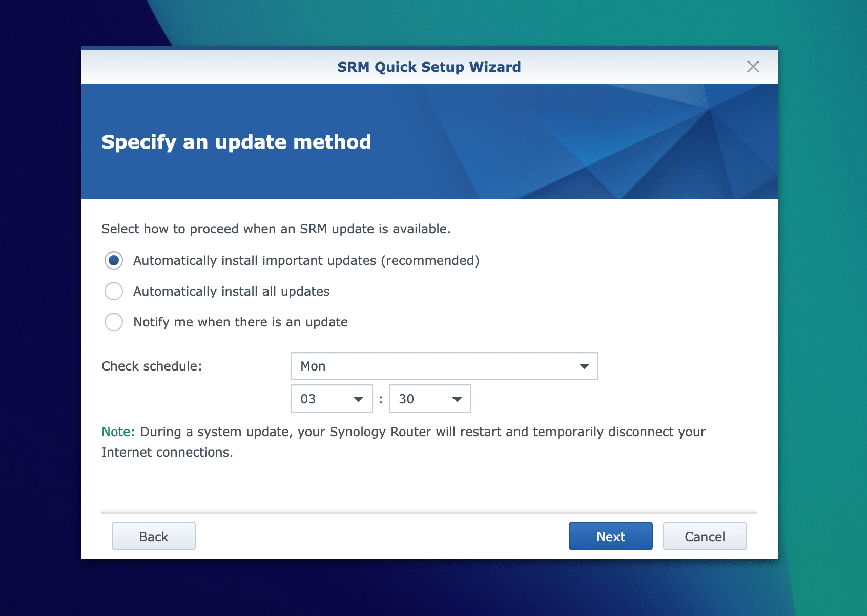Click the arrow icon on the minute selector

(457, 399)
